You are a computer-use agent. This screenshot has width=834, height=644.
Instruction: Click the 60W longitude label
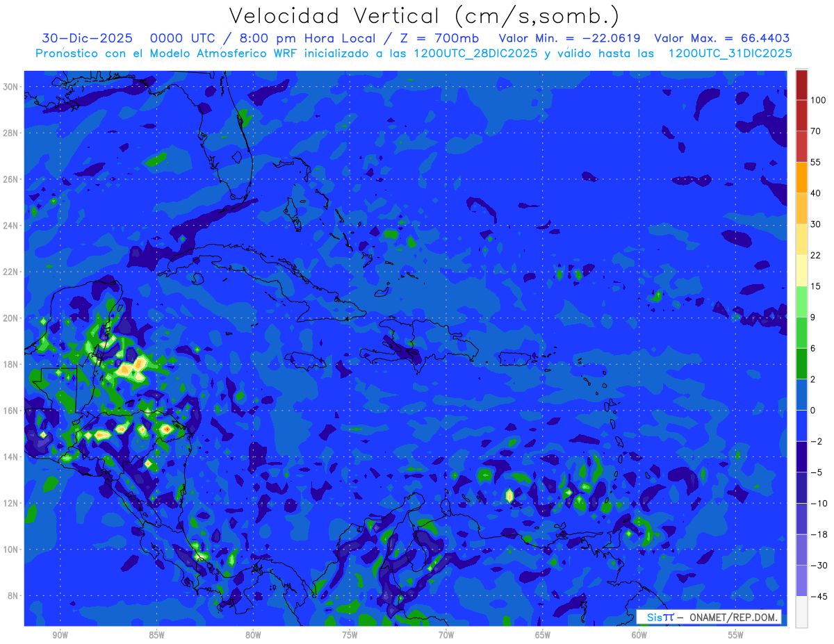pos(639,635)
